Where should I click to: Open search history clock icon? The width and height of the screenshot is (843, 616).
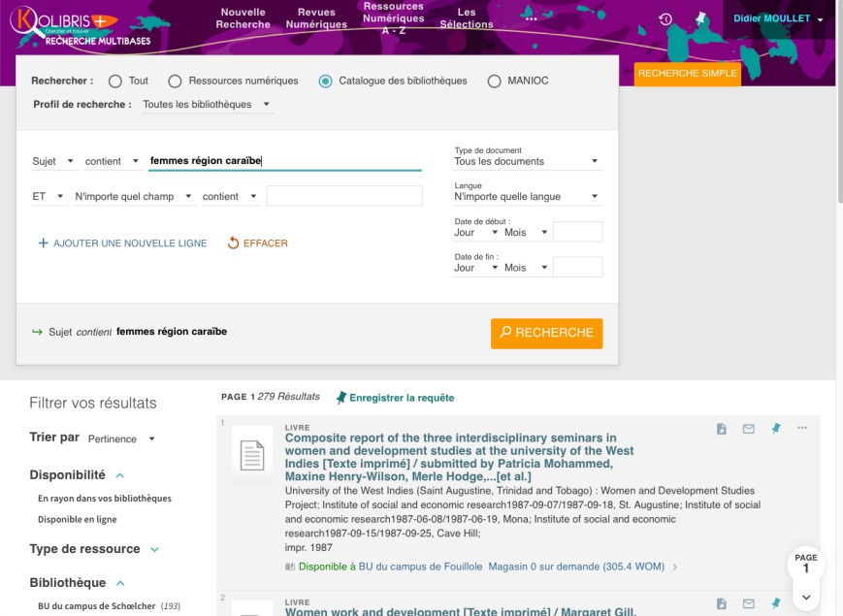click(665, 19)
